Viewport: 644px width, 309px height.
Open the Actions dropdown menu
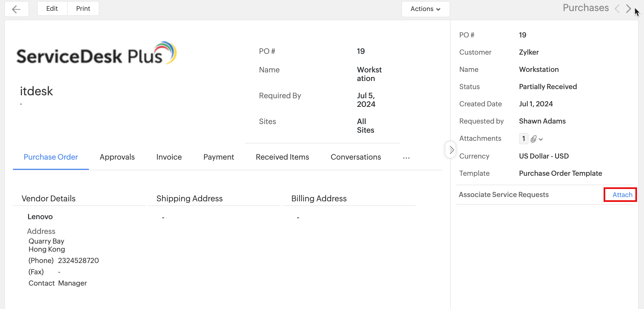click(x=425, y=9)
